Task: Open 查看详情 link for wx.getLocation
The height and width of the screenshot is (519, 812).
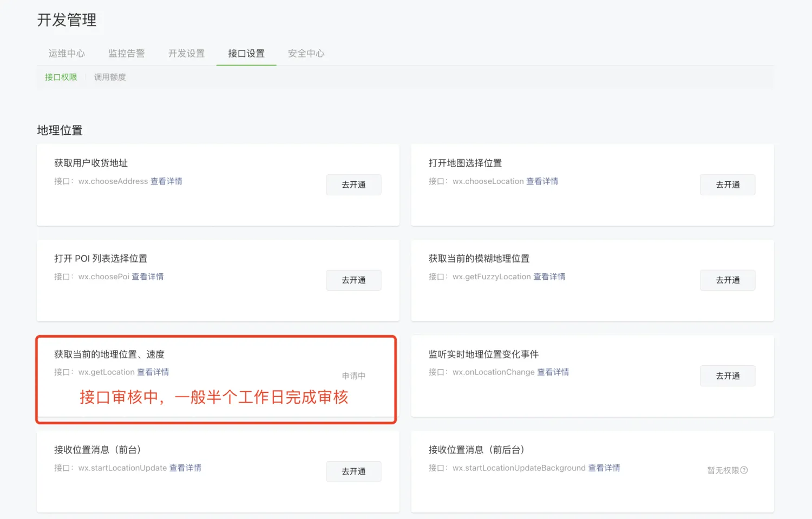Action: click(153, 372)
